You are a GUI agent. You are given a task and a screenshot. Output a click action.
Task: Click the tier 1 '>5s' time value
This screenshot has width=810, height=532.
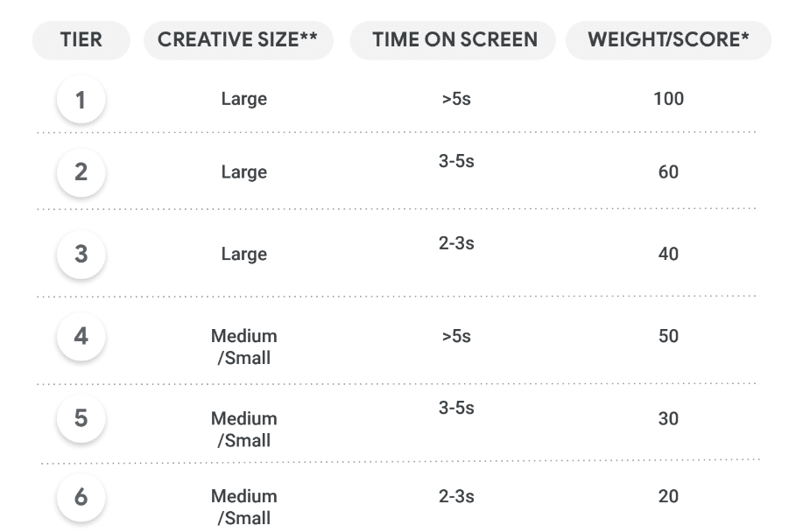click(x=456, y=99)
